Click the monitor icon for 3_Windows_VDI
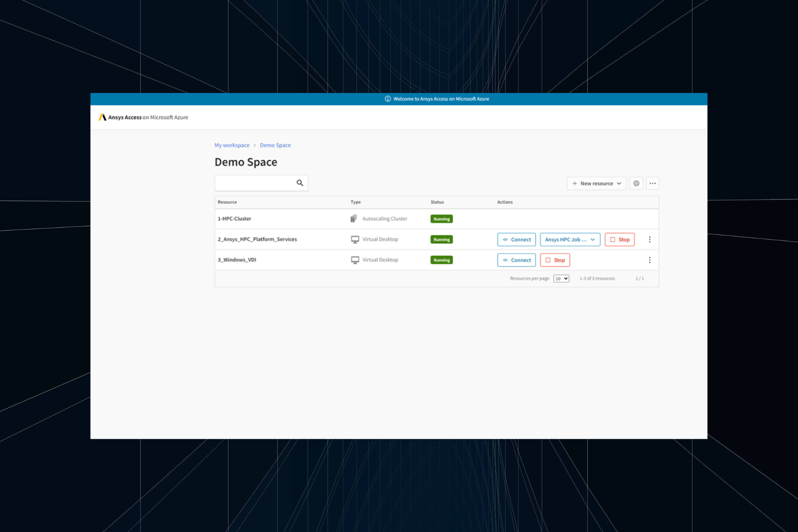The width and height of the screenshot is (798, 532). coord(355,260)
